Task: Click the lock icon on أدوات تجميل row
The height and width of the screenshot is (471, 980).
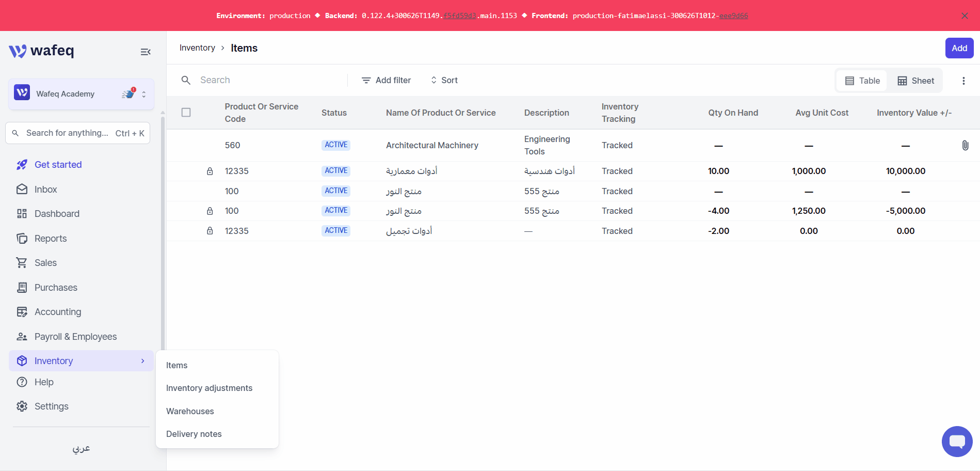Action: click(210, 231)
